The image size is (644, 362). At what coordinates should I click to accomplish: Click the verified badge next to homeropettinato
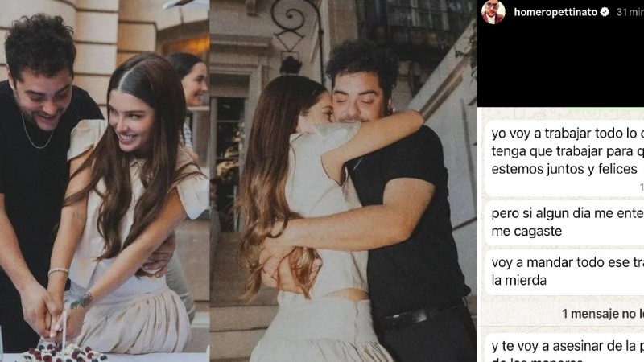pyautogui.click(x=605, y=13)
